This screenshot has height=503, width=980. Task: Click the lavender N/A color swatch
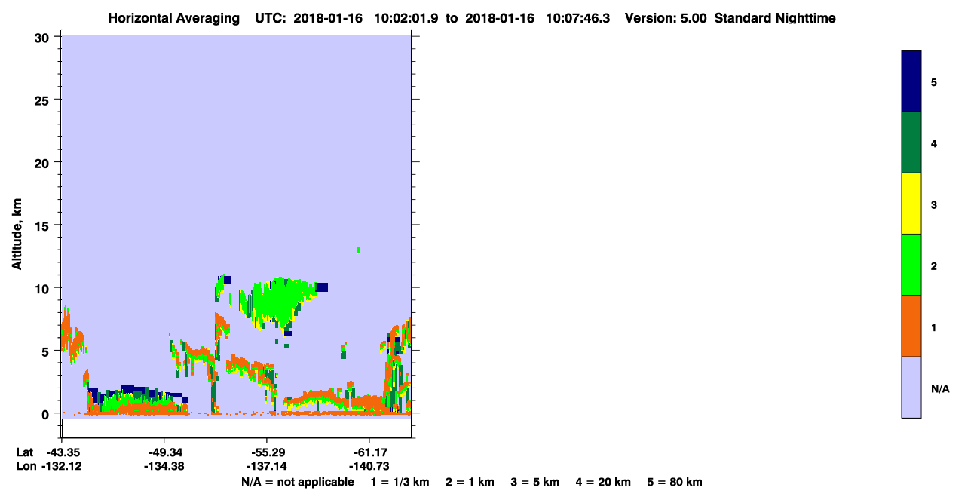[x=911, y=387]
